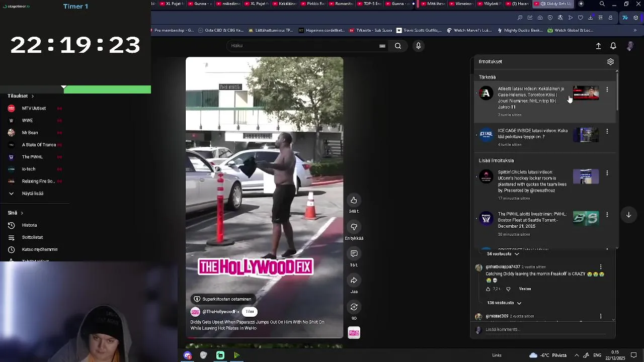Click the browser screenshot camera icon
Image resolution: width=644 pixels, height=362 pixels.
[540, 18]
